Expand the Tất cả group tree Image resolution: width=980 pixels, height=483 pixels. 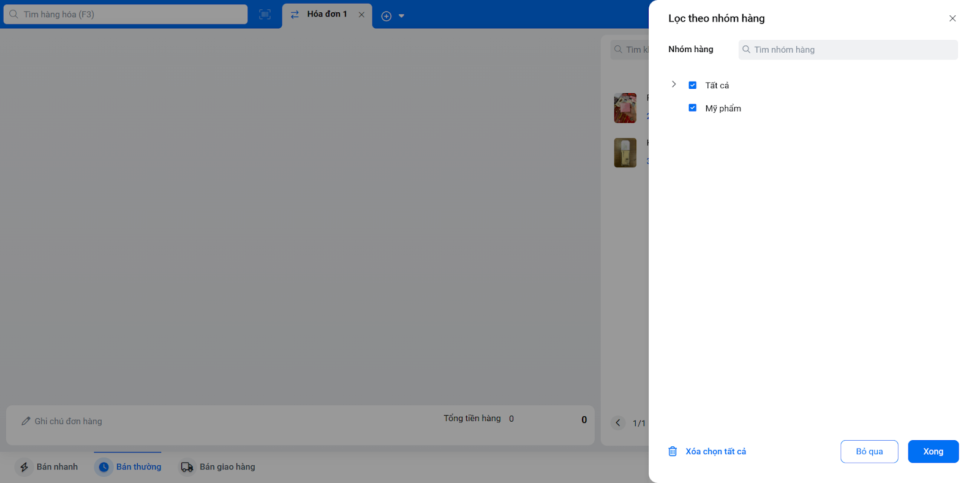(674, 85)
